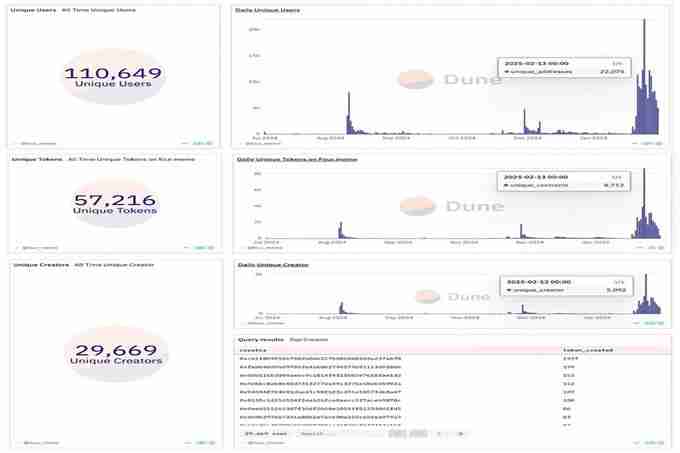Click the Dune logo in Daily Unique Creator chart

coord(450,296)
